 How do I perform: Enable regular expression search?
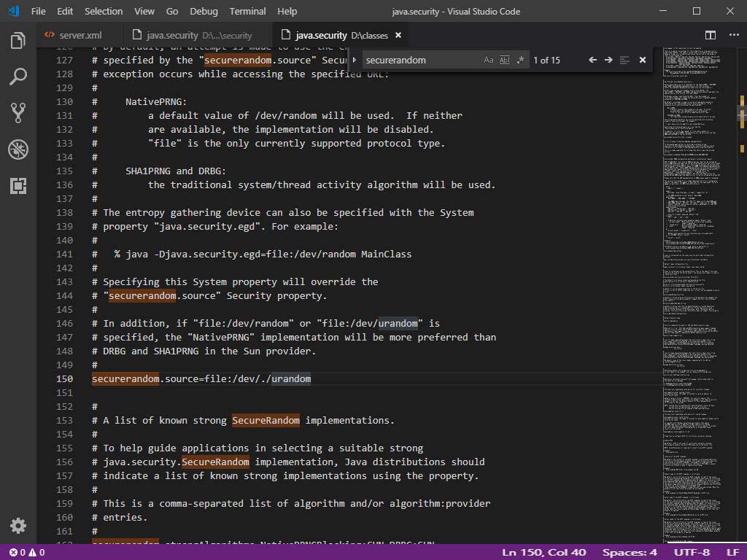click(519, 61)
